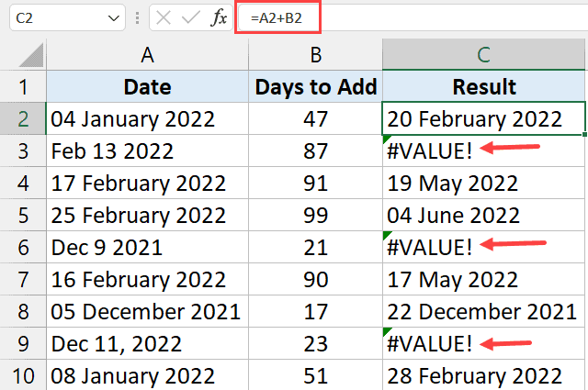This screenshot has width=588, height=390.
Task: Click the Cancel X icon in formula bar
Action: [164, 17]
